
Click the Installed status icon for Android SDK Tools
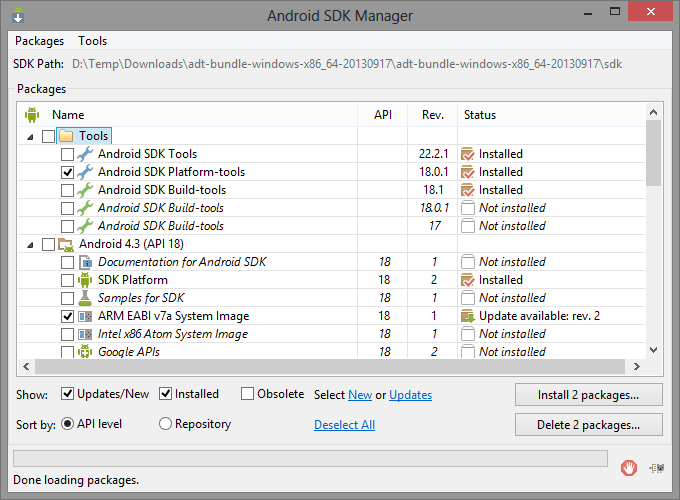coord(468,154)
